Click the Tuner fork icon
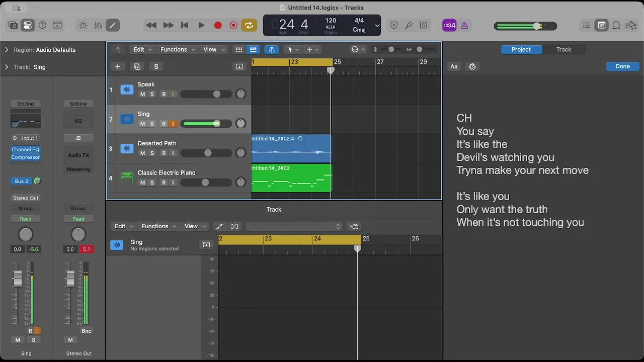The height and width of the screenshot is (362, 644). coord(409,25)
